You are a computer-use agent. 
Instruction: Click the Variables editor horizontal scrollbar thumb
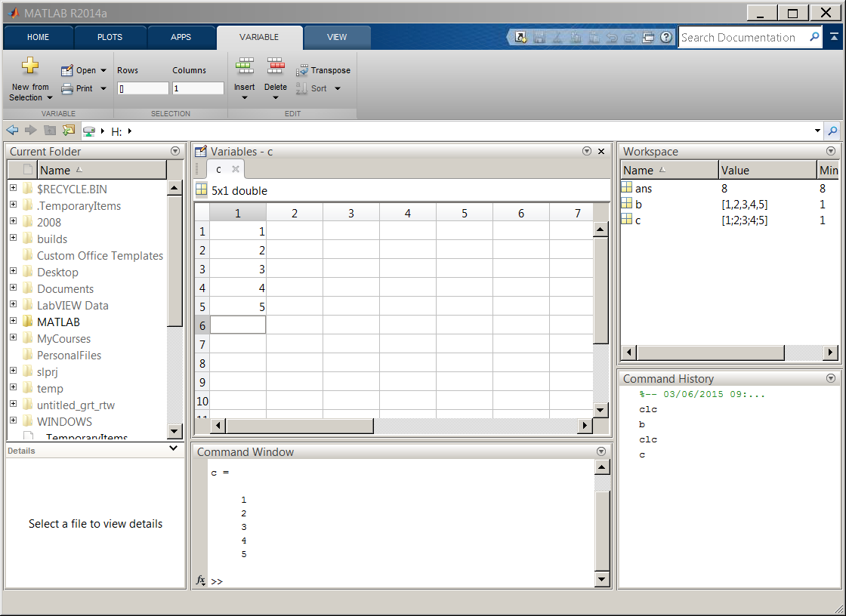[x=299, y=426]
